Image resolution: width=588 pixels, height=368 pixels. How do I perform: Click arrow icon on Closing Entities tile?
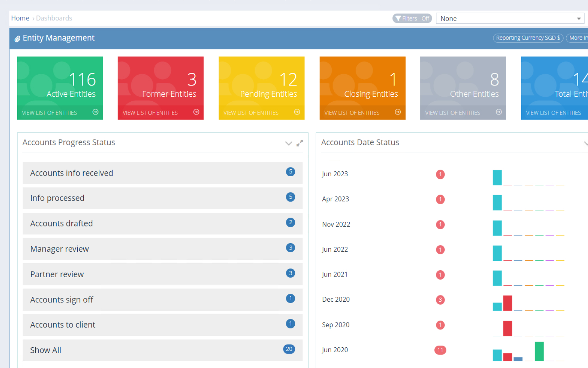[398, 112]
